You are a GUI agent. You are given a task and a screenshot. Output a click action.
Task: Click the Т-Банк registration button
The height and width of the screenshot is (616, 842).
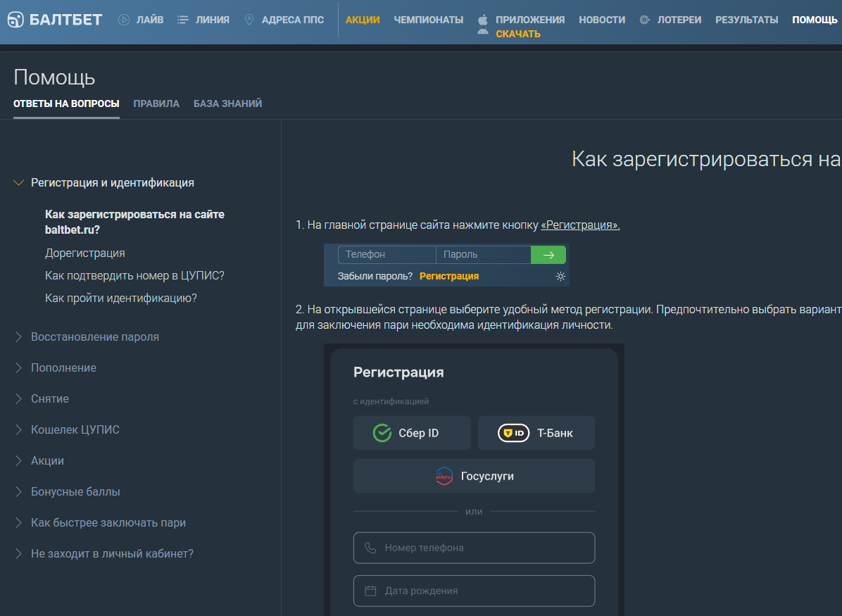536,433
